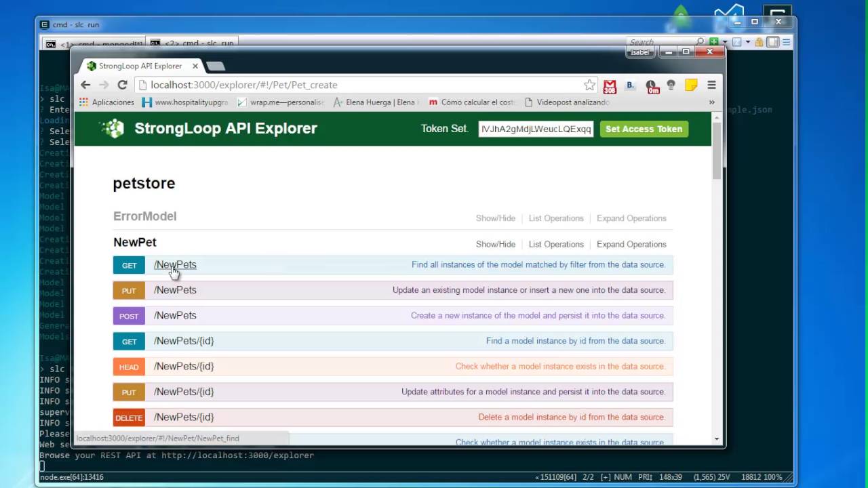Close the StrongLoop API Explorer tab
The height and width of the screenshot is (488, 868).
pyautogui.click(x=195, y=66)
